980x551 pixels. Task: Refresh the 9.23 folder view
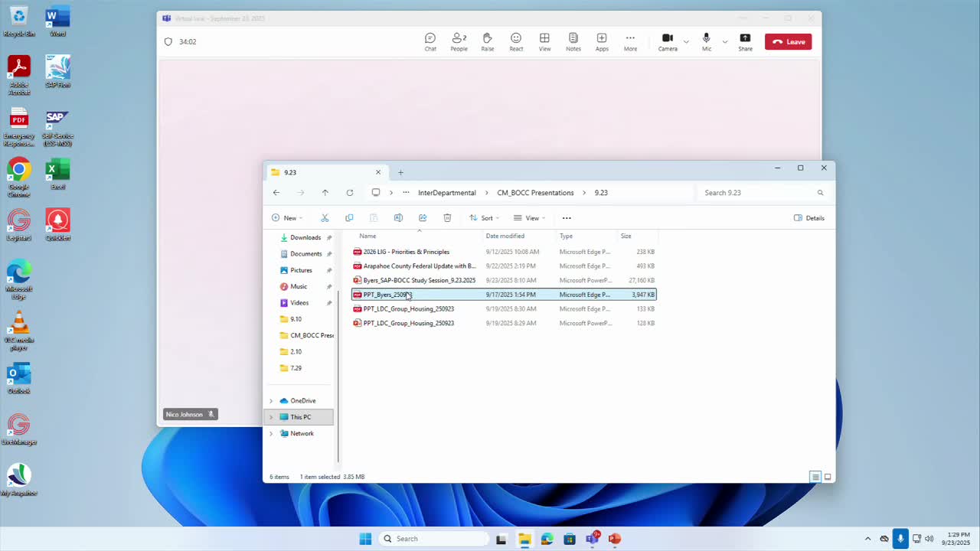tap(350, 193)
